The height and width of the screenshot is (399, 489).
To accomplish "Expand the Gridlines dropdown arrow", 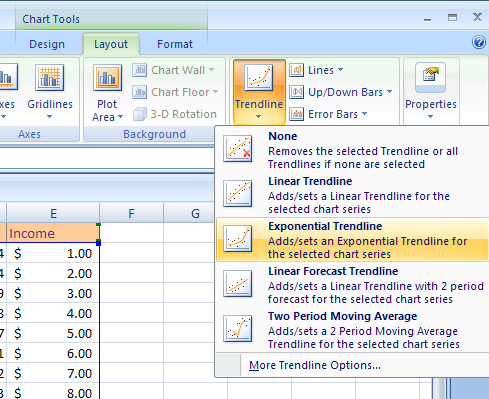I will 49,117.
